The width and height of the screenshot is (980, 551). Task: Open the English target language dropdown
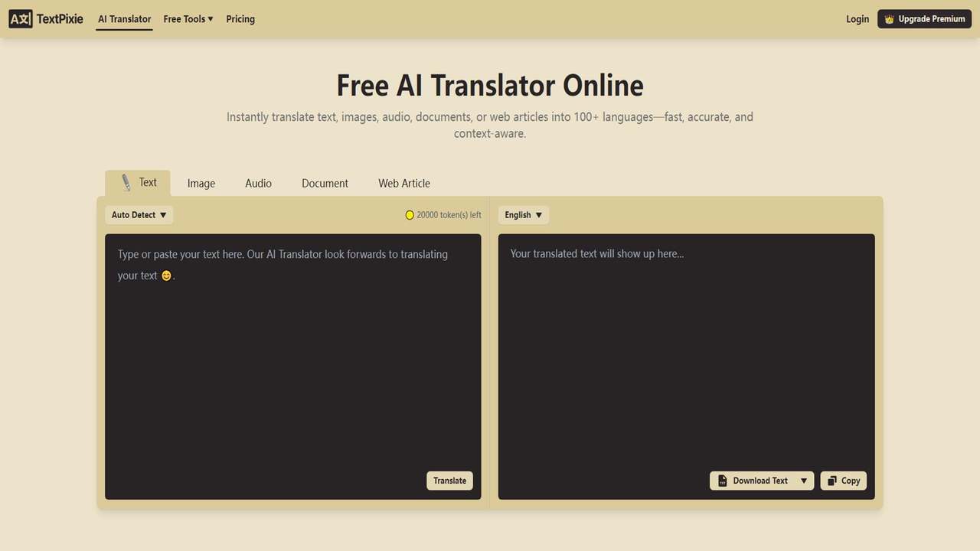point(524,215)
